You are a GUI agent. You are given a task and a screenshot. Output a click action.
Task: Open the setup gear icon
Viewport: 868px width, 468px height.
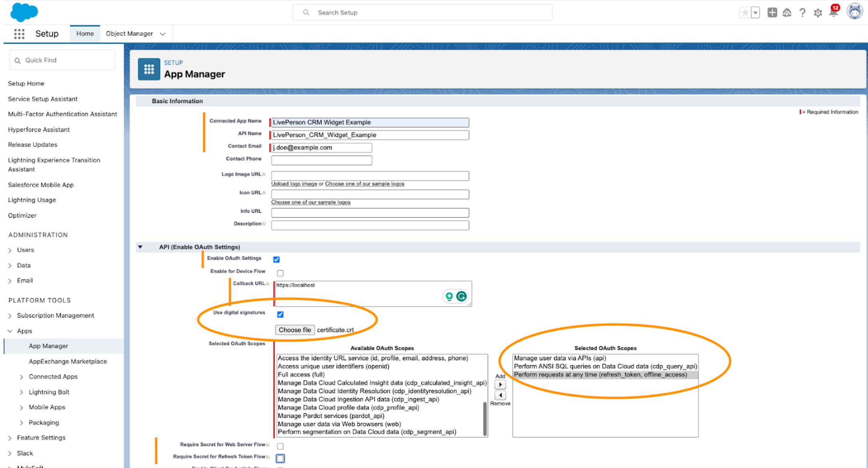818,13
